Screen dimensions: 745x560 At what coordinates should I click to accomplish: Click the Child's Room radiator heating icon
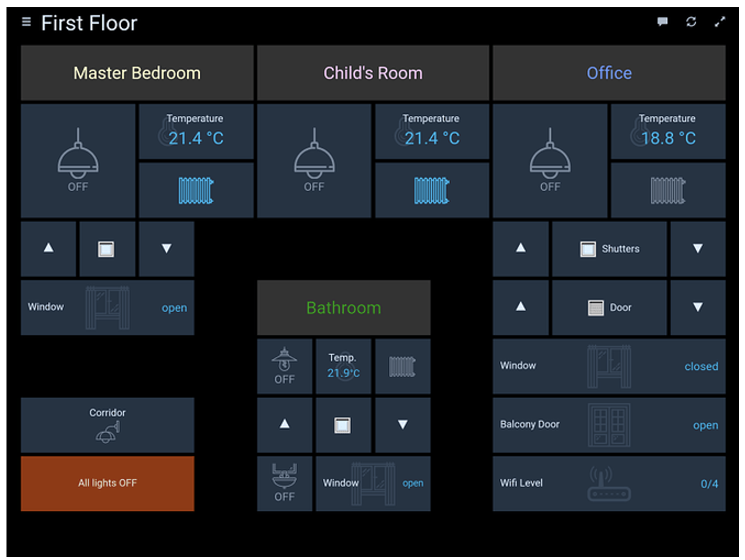pyautogui.click(x=431, y=189)
